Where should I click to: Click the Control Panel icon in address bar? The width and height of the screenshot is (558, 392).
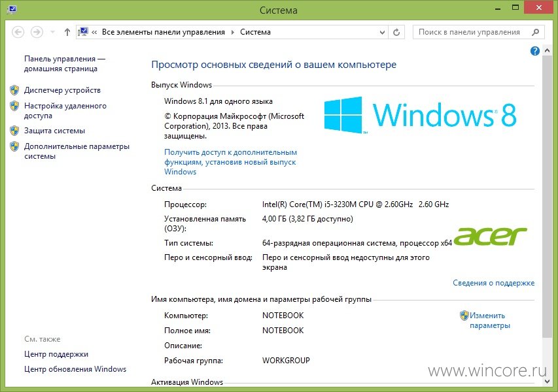click(83, 32)
